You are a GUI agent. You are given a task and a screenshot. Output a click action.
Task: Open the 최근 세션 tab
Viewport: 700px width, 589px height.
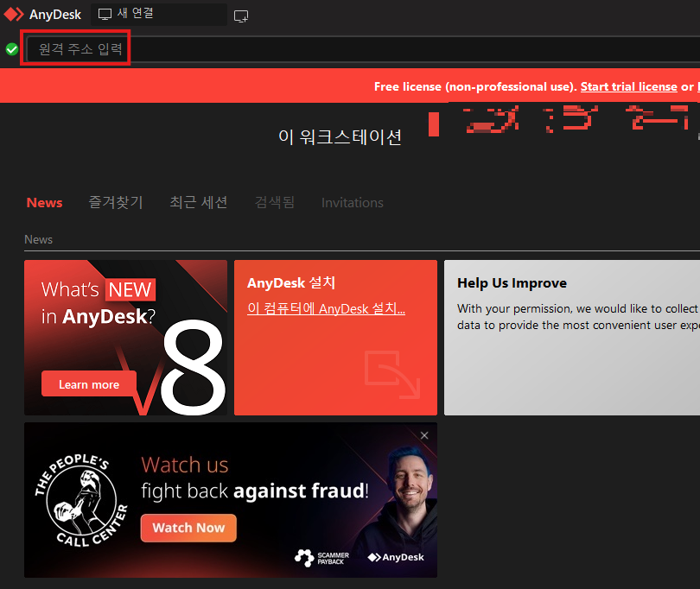199,203
